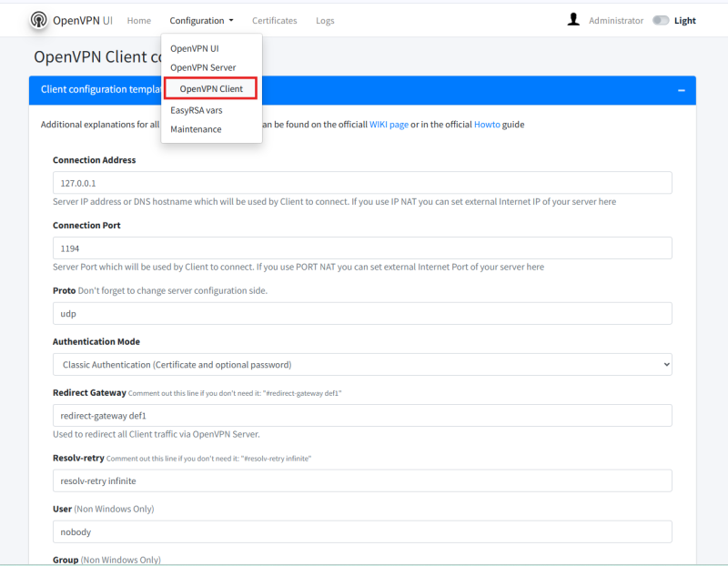Focus the Connection Port field
Viewport: 728px width, 566px height.
[x=362, y=248]
